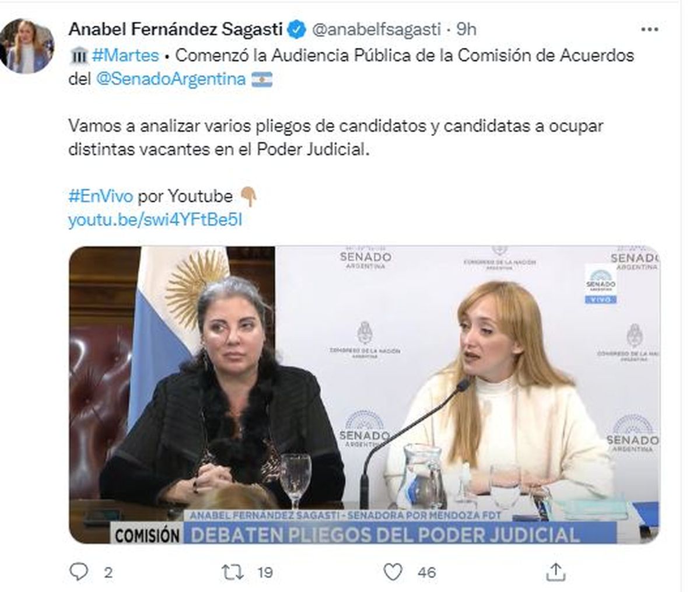
Task: Click the classical building emoji before #Martes
Action: coord(78,55)
